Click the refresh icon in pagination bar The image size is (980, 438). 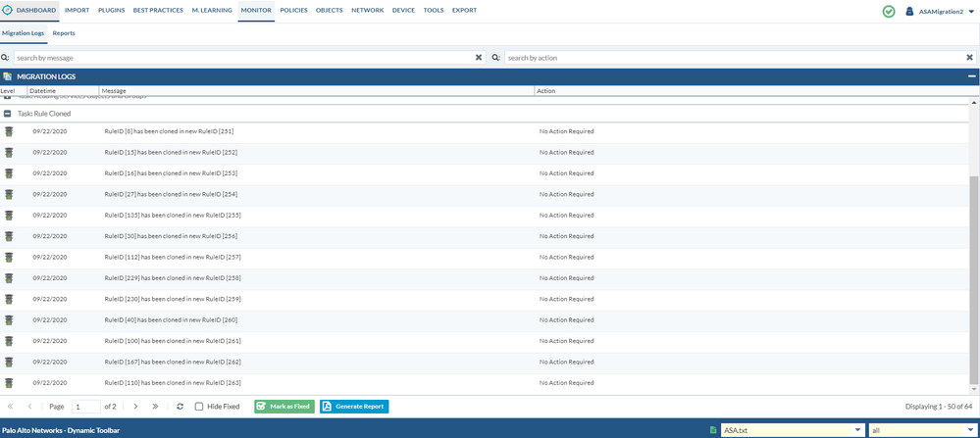(180, 406)
